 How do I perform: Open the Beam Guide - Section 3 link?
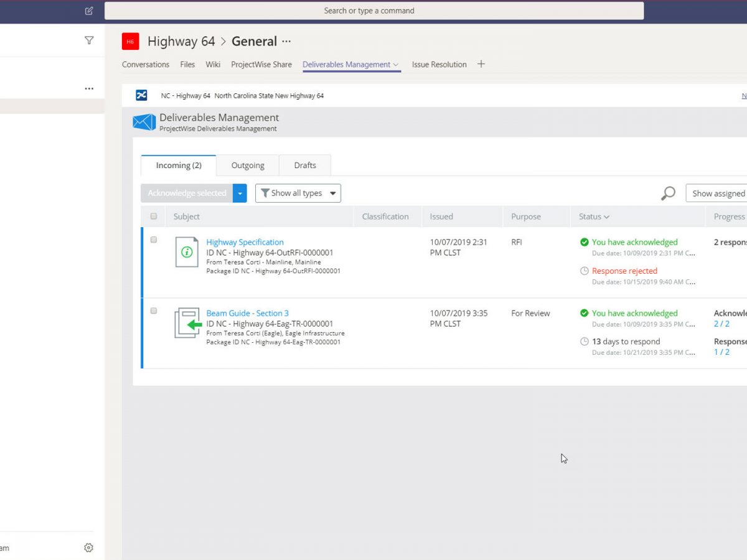(x=247, y=313)
